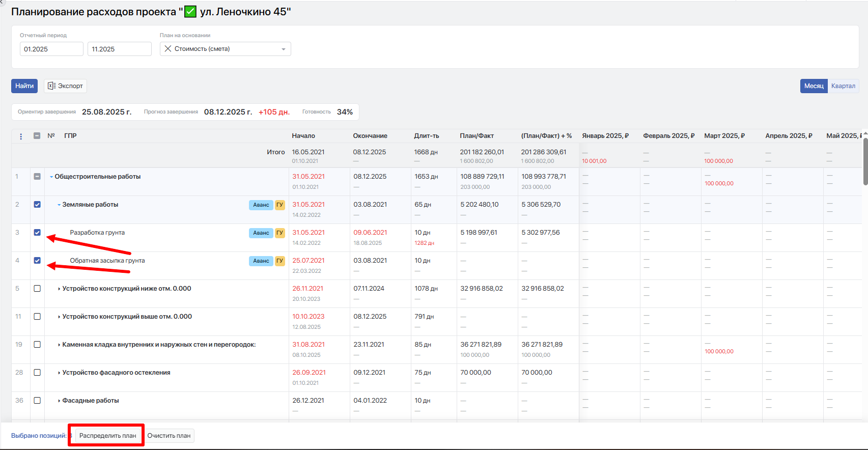
Task: Expand Устройство фасадного остекления group
Action: coord(59,373)
